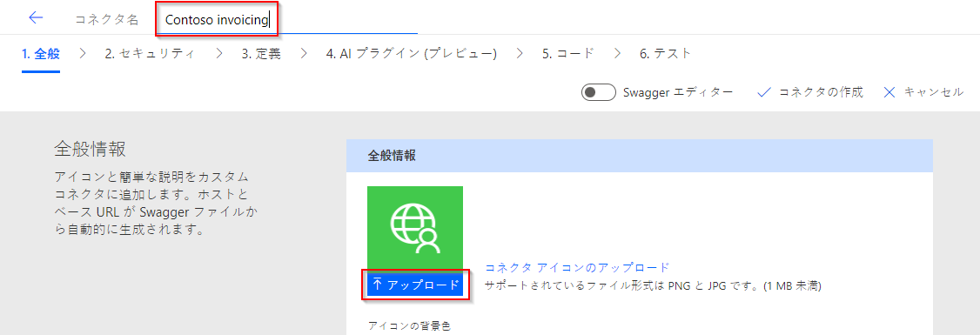Click the アイコンの背景色 label
This screenshot has width=980, height=335.
click(408, 325)
